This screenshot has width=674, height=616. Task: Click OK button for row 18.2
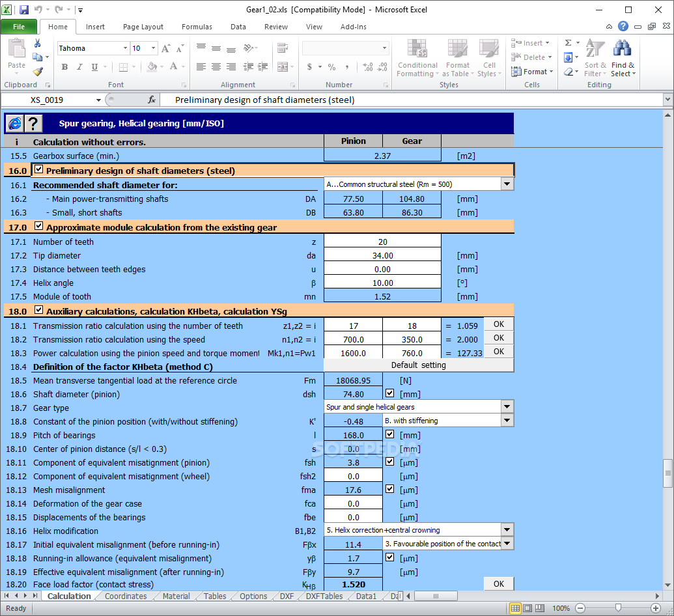pyautogui.click(x=499, y=338)
